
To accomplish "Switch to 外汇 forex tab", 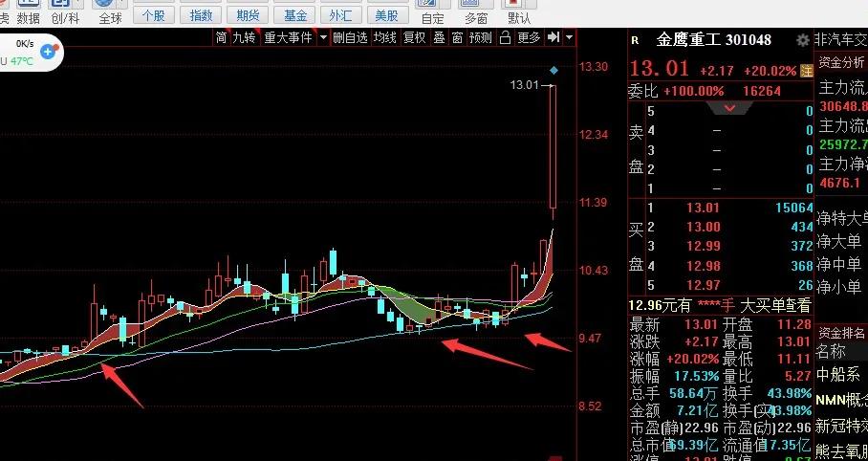I will coord(340,15).
